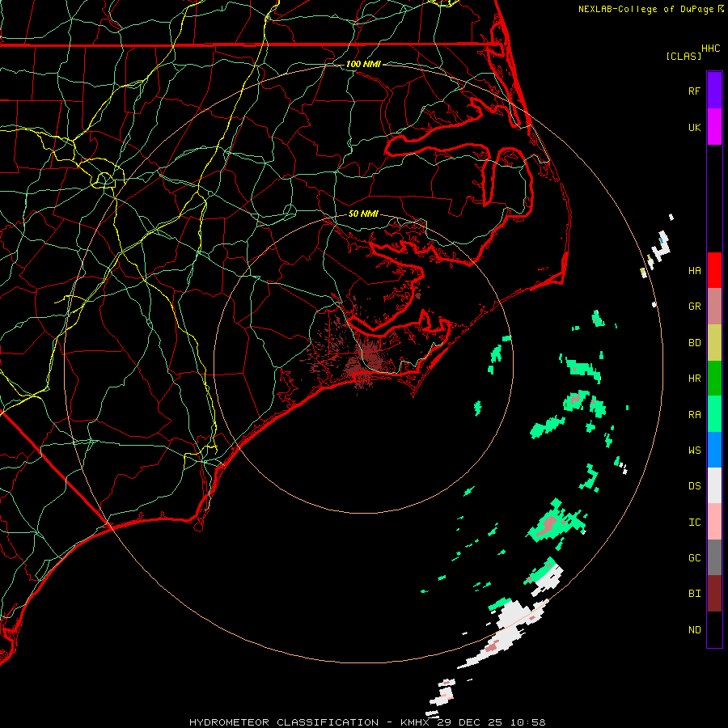Click the BD yellow-olive legend swatch
This screenshot has width=728, height=728.
tap(714, 342)
